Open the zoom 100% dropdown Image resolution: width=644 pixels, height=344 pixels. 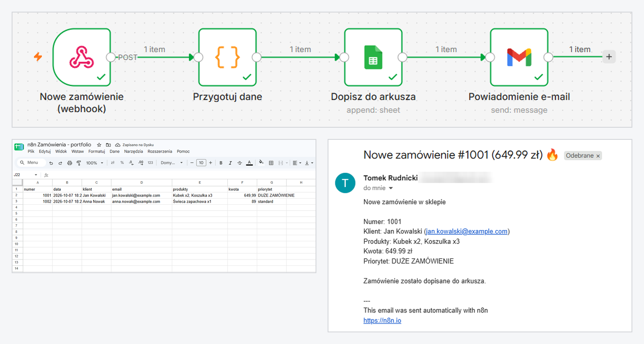tap(95, 163)
